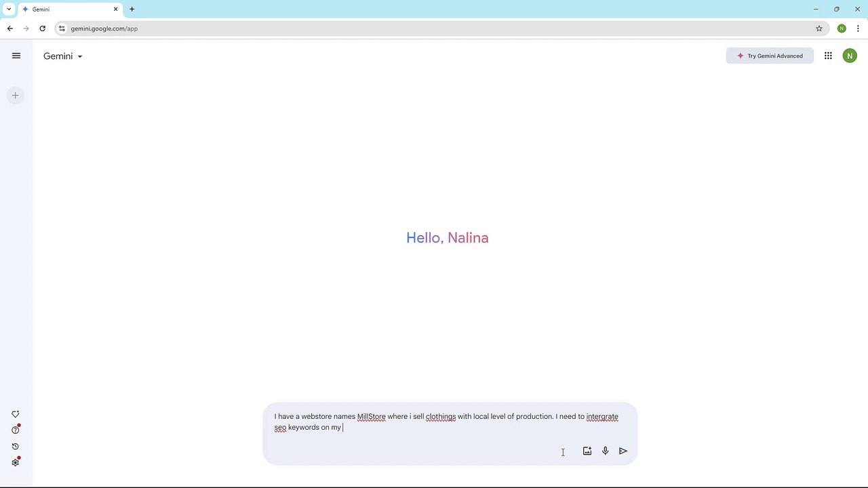The height and width of the screenshot is (488, 868).
Task: Open the Gemini main menu hamburger icon
Action: (x=16, y=56)
